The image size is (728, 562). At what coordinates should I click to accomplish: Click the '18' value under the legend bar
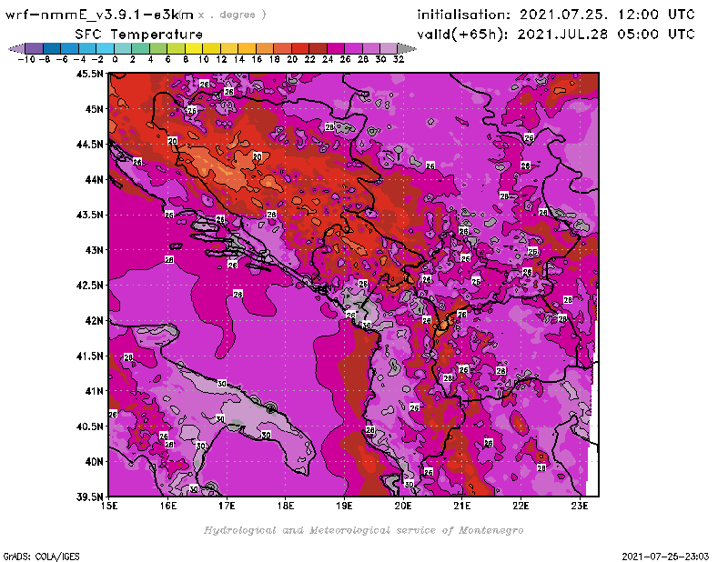[275, 59]
